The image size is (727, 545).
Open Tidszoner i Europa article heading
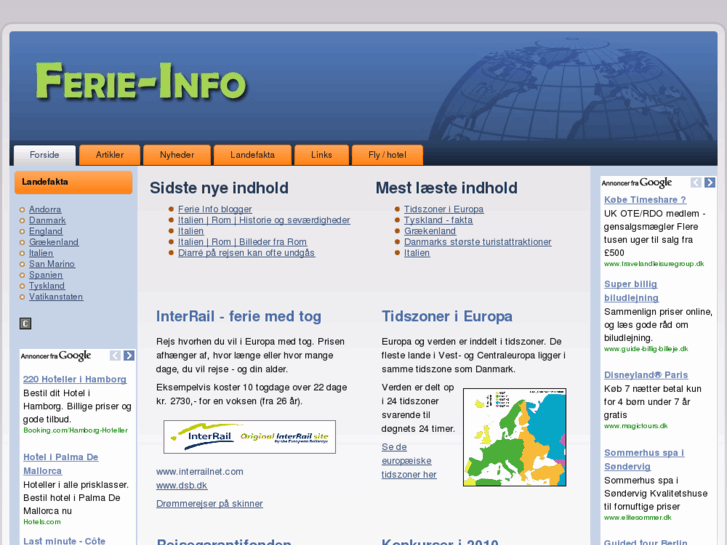447,316
